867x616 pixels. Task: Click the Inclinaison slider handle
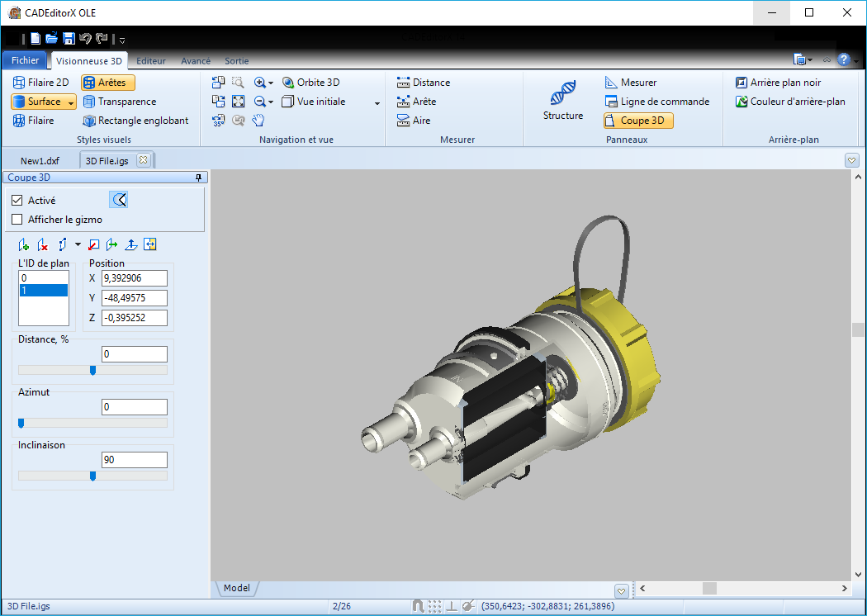click(x=92, y=476)
